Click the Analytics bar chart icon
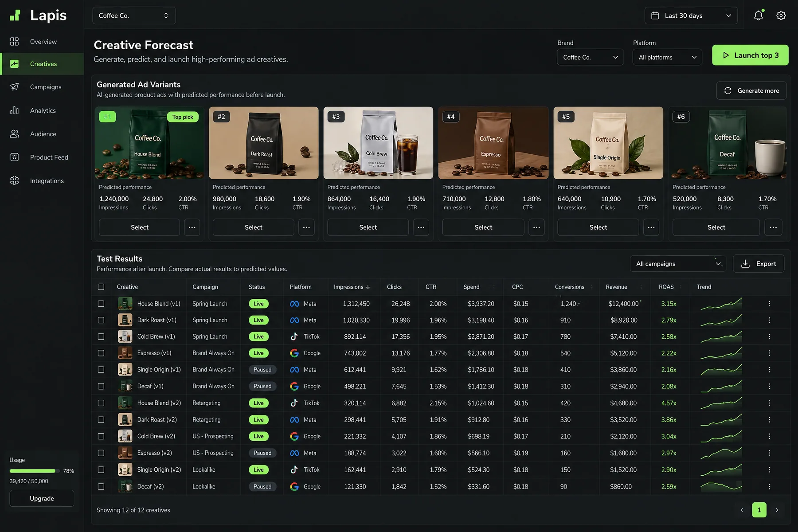Screen dimensions: 798x532 15,110
